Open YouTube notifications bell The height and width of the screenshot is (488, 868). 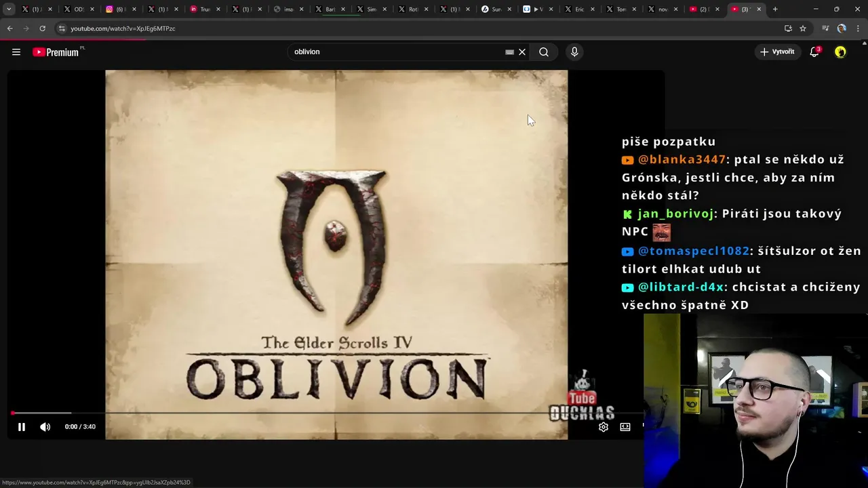[x=814, y=52]
